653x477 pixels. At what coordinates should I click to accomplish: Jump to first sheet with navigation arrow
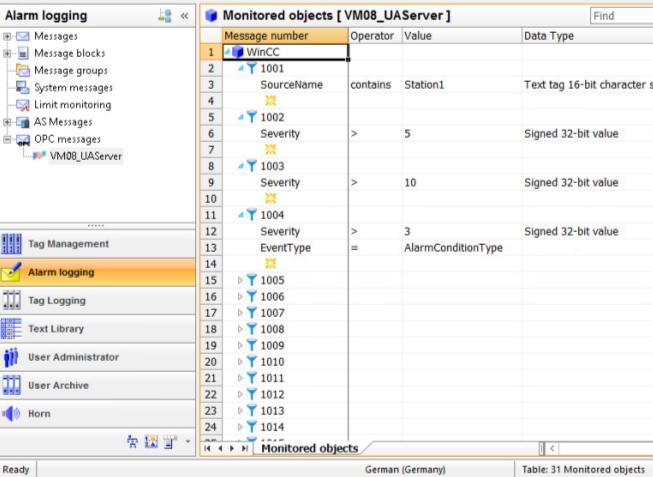click(x=207, y=448)
